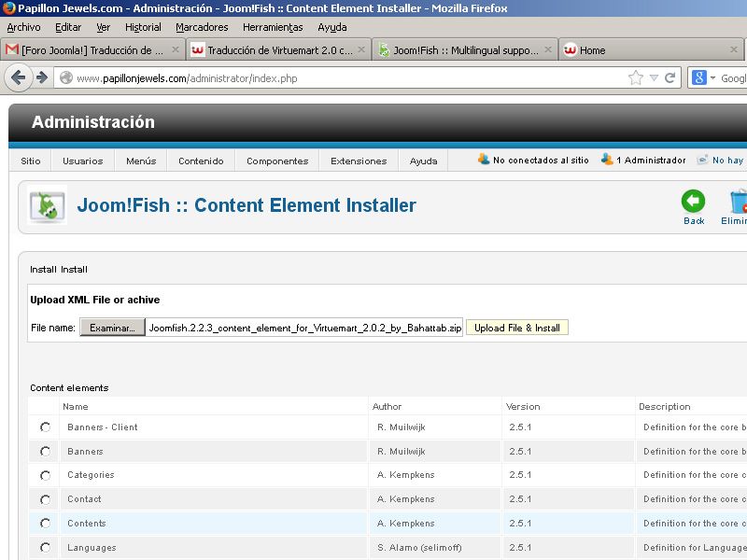747x560 pixels.
Task: Open the Extensiones admin menu
Action: click(359, 161)
